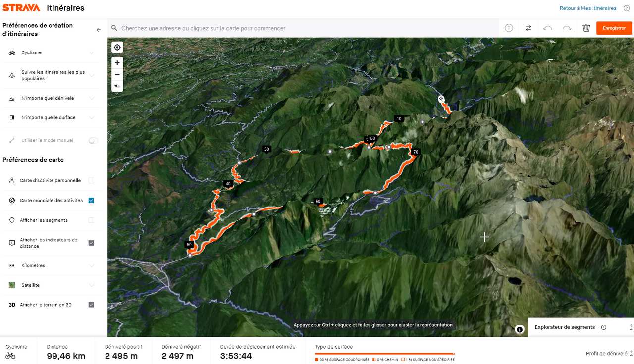Viewport: 634px width, 364px height.
Task: Undo the last route edit
Action: 547,28
